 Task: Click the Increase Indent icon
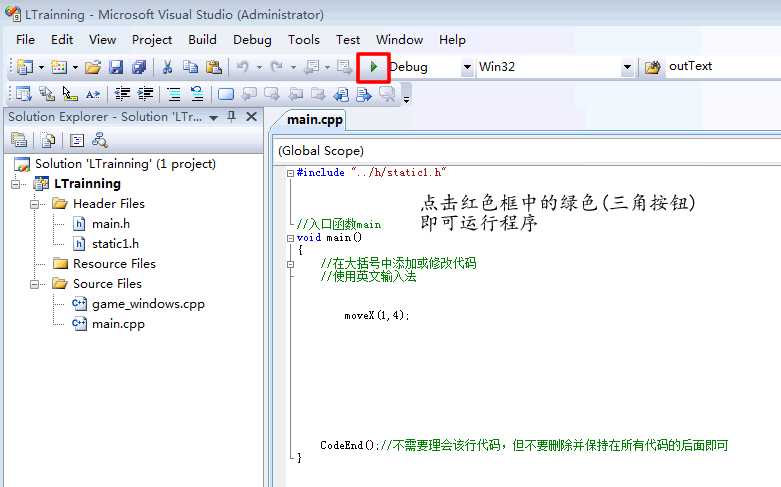(146, 94)
